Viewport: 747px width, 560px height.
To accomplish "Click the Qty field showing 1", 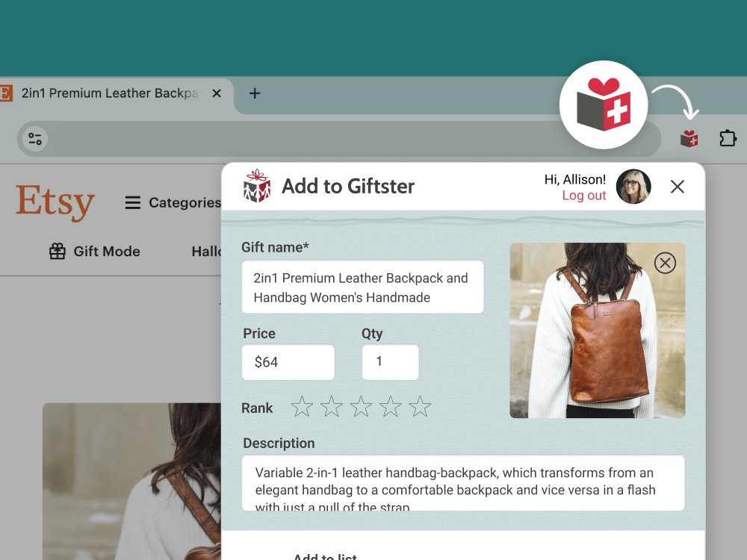I will (390, 362).
